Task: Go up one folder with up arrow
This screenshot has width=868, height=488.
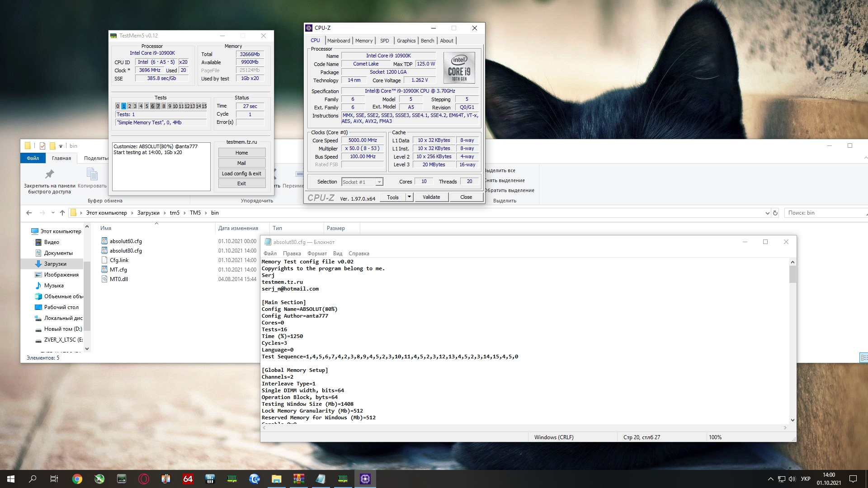Action: (x=62, y=213)
